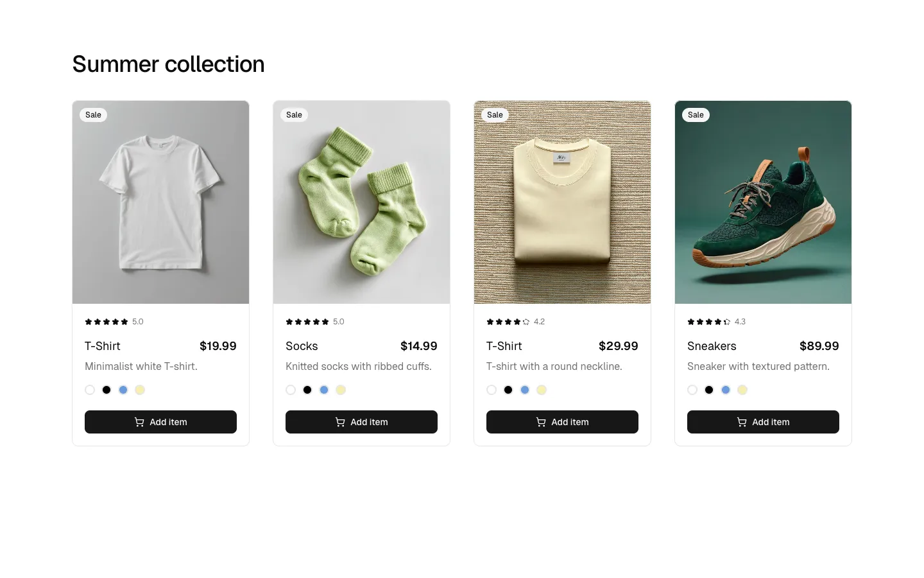Click the Sale badge on the Socks card
The image size is (924, 578).
click(x=294, y=115)
